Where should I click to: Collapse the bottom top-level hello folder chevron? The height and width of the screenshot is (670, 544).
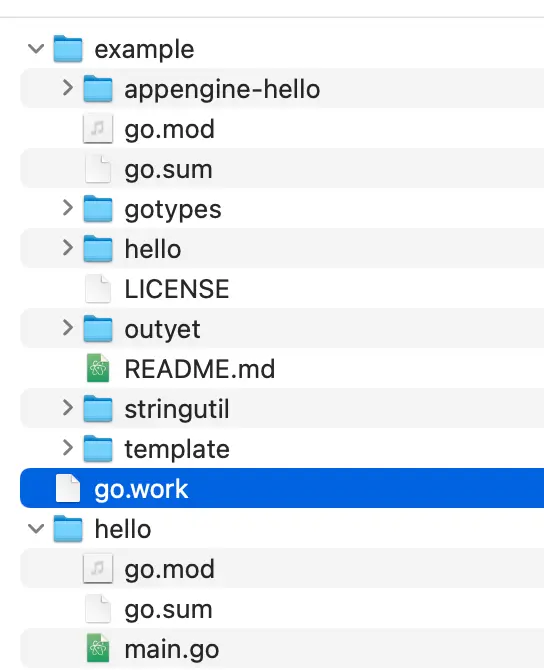point(36,529)
